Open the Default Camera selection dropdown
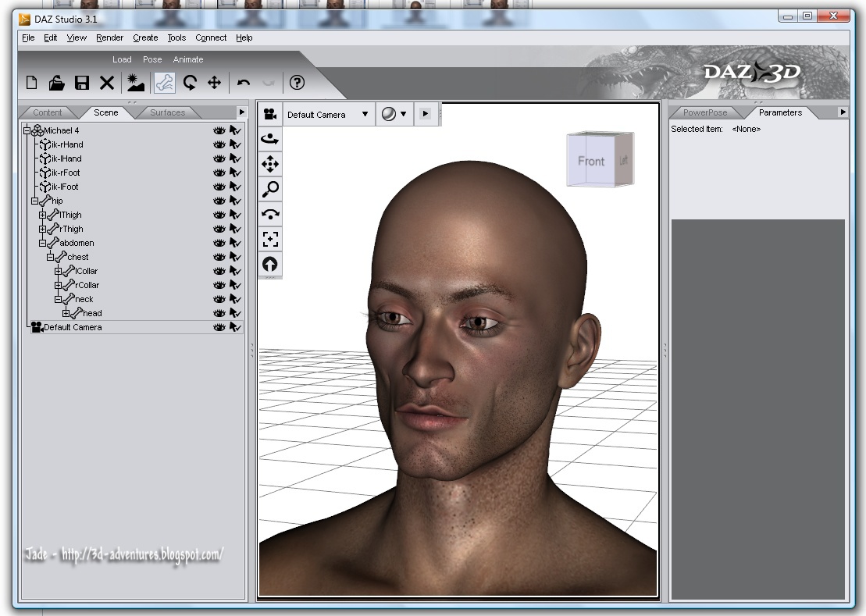Screen dimensions: 866x616 328,114
